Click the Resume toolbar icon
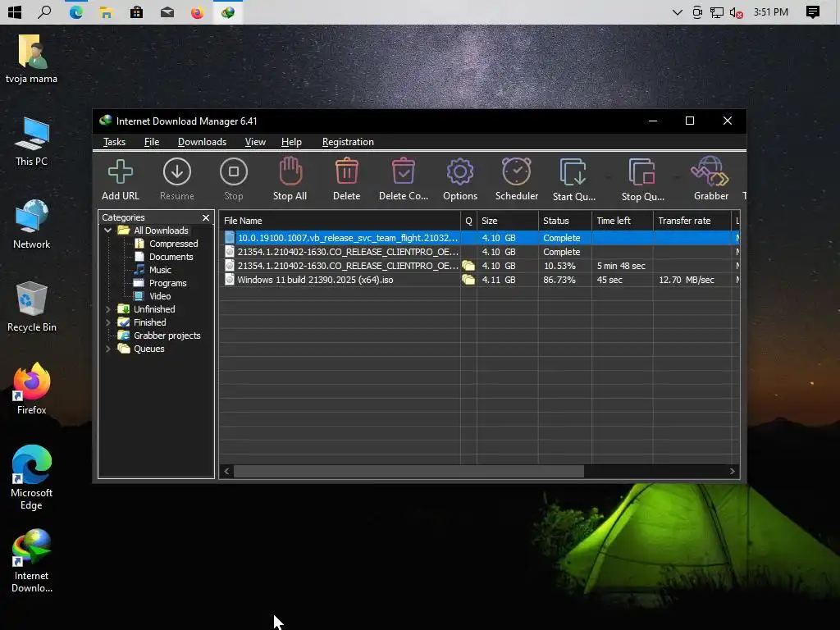Screen dimensions: 840x630 (177, 172)
